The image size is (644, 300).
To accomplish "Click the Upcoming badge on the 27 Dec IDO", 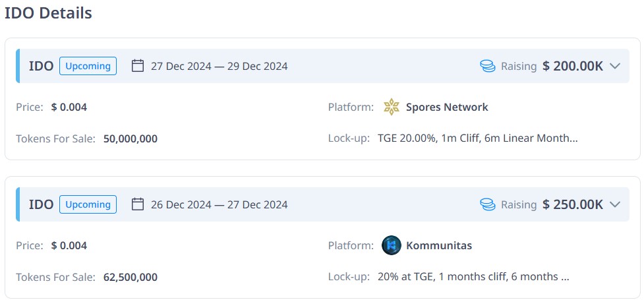I will pyautogui.click(x=88, y=66).
